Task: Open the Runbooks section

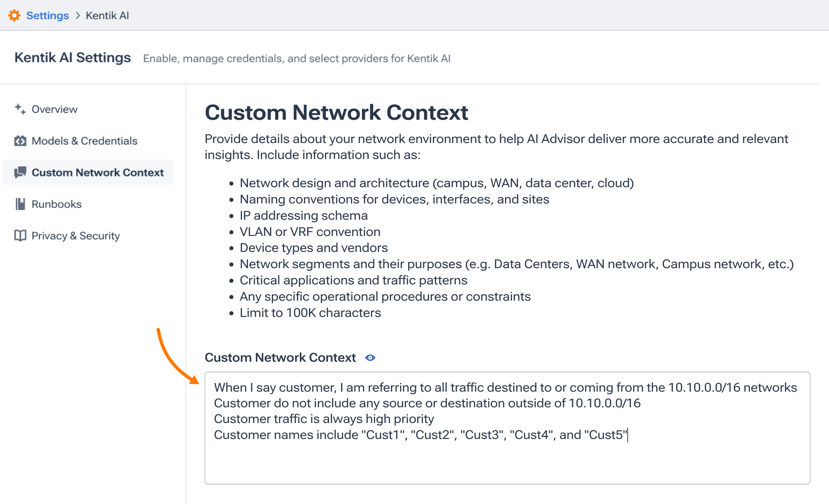Action: pyautogui.click(x=57, y=204)
